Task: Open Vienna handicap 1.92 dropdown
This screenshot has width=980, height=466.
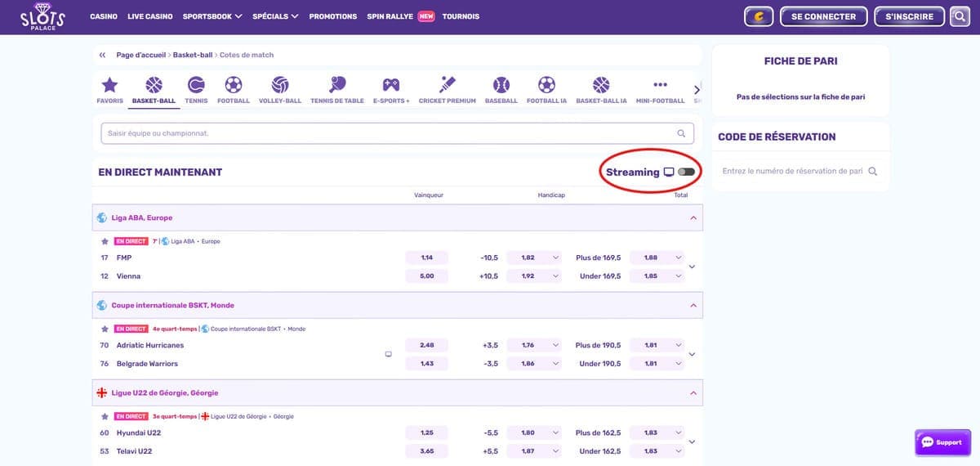Action: pyautogui.click(x=534, y=276)
